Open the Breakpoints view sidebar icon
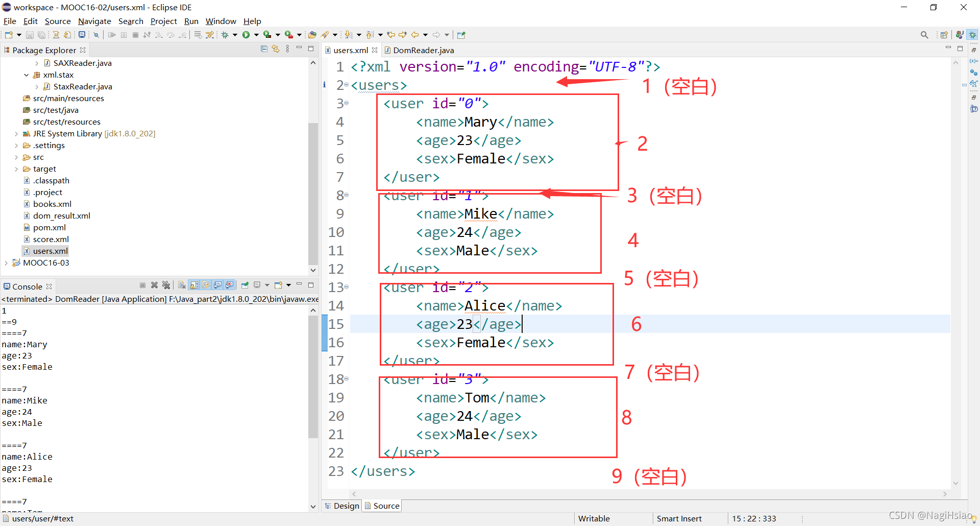Image resolution: width=980 pixels, height=526 pixels. pyautogui.click(x=974, y=73)
